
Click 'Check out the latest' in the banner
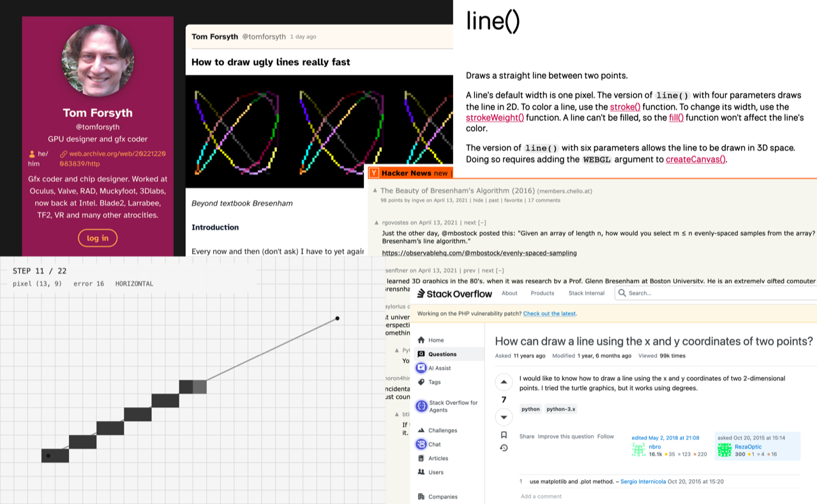550,313
